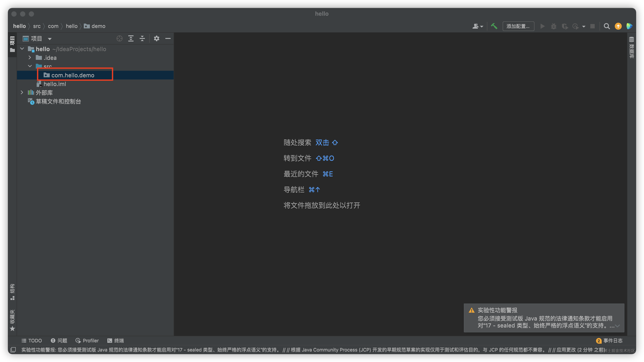Click the Run play icon

tap(542, 26)
